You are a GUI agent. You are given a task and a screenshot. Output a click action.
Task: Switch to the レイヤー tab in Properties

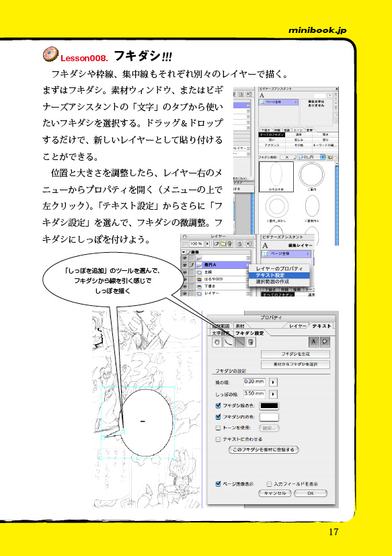[x=297, y=326]
